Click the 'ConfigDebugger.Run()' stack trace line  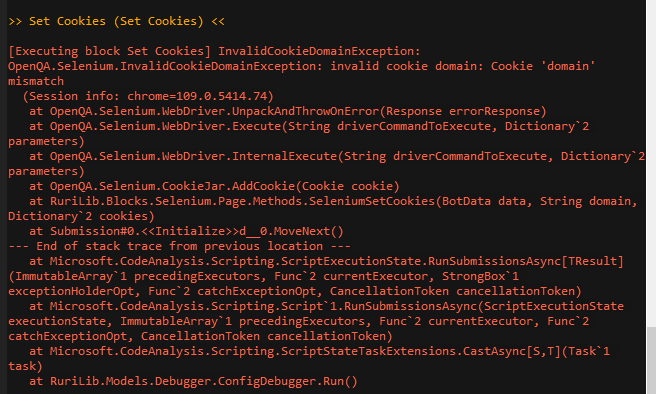pyautogui.click(x=193, y=381)
